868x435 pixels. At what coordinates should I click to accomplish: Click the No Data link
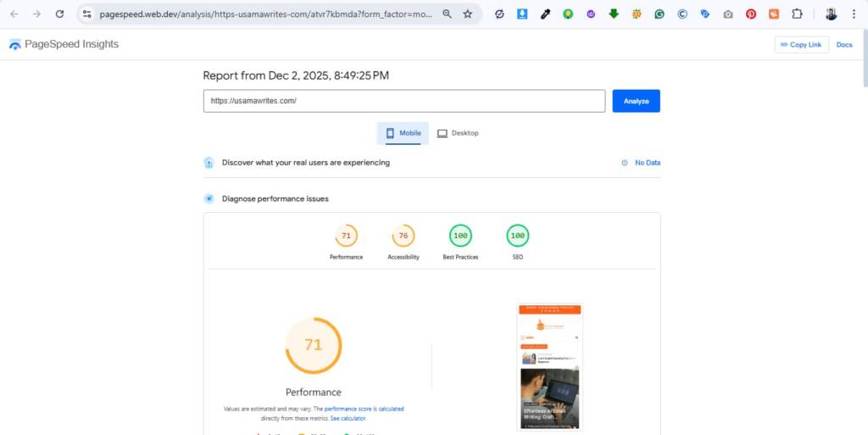coord(647,163)
